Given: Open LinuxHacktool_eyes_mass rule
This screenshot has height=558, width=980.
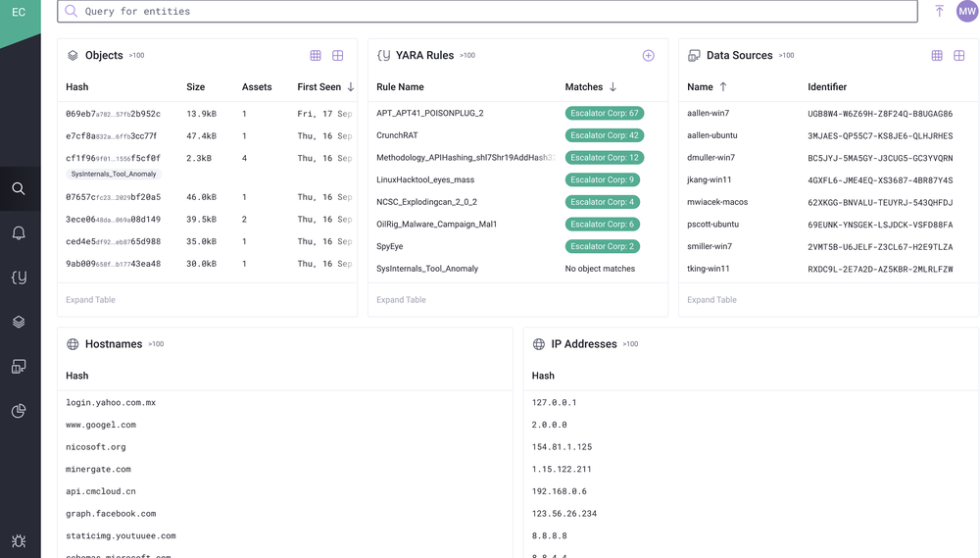Looking at the screenshot, I should (425, 179).
